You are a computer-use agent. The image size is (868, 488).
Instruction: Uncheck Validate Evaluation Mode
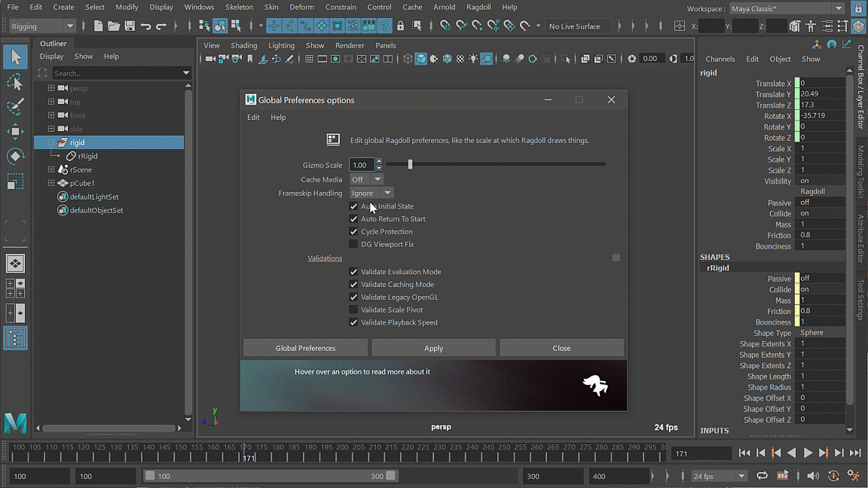353,272
